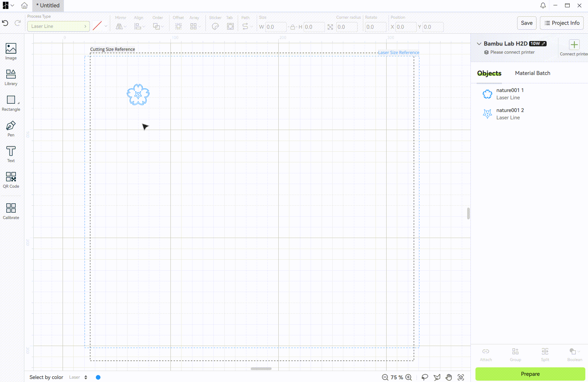
Task: Click the Image import tool
Action: 11,52
